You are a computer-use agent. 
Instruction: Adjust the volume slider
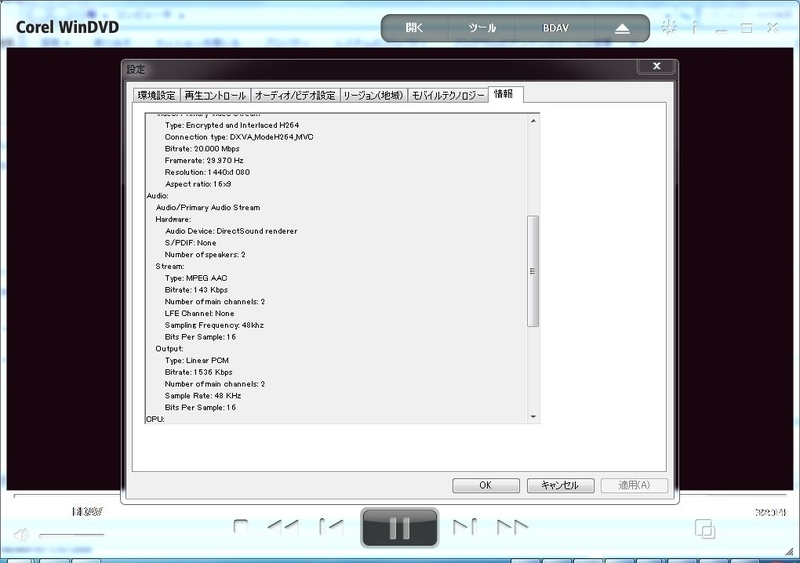tap(71, 535)
